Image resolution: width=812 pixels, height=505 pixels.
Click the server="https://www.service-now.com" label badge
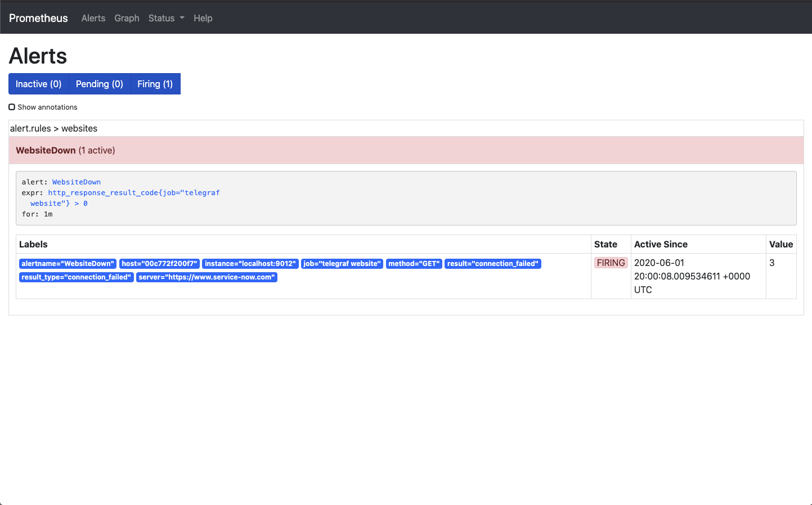pyautogui.click(x=206, y=277)
